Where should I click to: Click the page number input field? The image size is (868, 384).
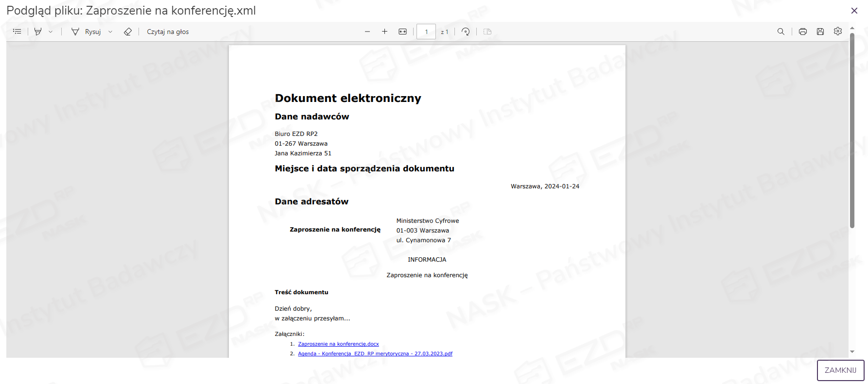(426, 32)
